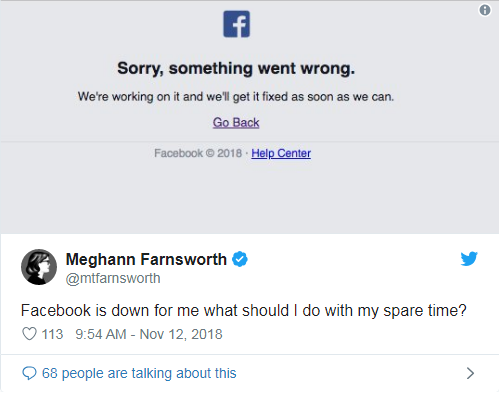
Task: Click the We're working on it message
Action: [236, 97]
